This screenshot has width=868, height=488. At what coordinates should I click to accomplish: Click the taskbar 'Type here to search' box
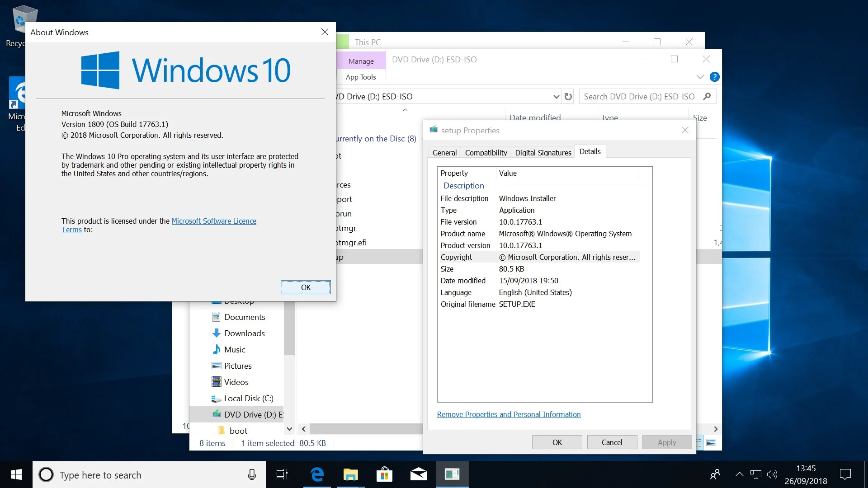point(149,474)
